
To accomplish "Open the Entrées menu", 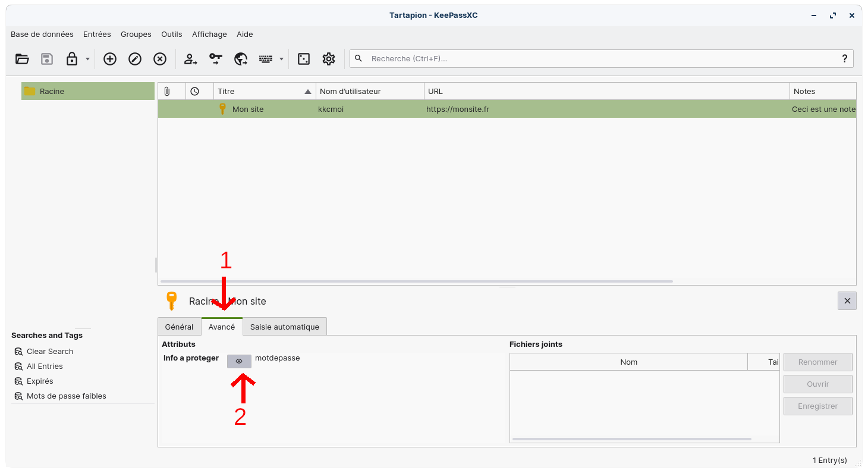I will coord(97,34).
